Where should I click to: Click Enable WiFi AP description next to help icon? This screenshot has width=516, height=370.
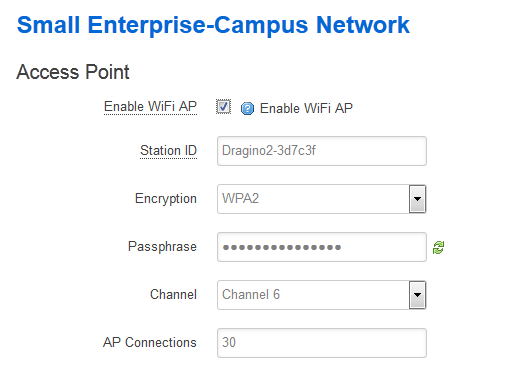(306, 109)
